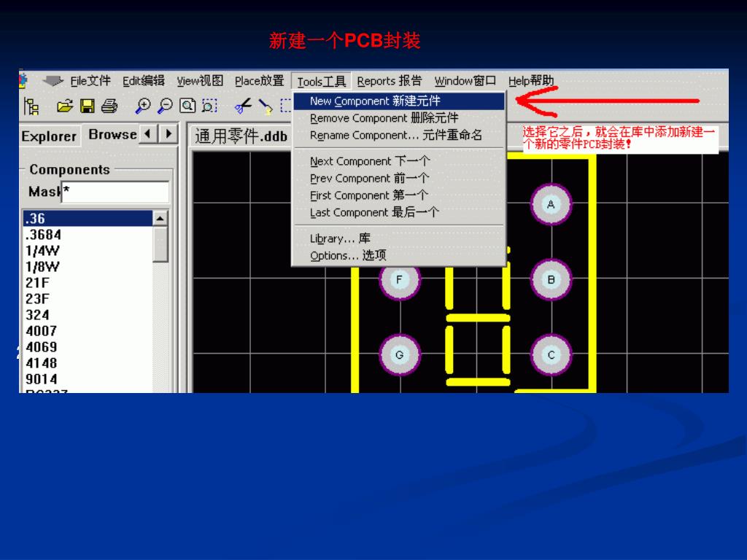Select pad G on the footprint
Screen dimensions: 747x560
point(400,355)
